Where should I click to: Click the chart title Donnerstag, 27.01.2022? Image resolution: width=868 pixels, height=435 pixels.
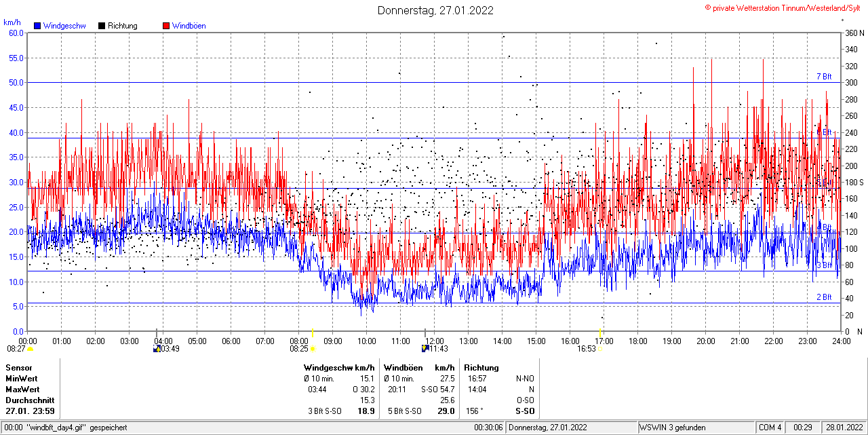tap(435, 10)
